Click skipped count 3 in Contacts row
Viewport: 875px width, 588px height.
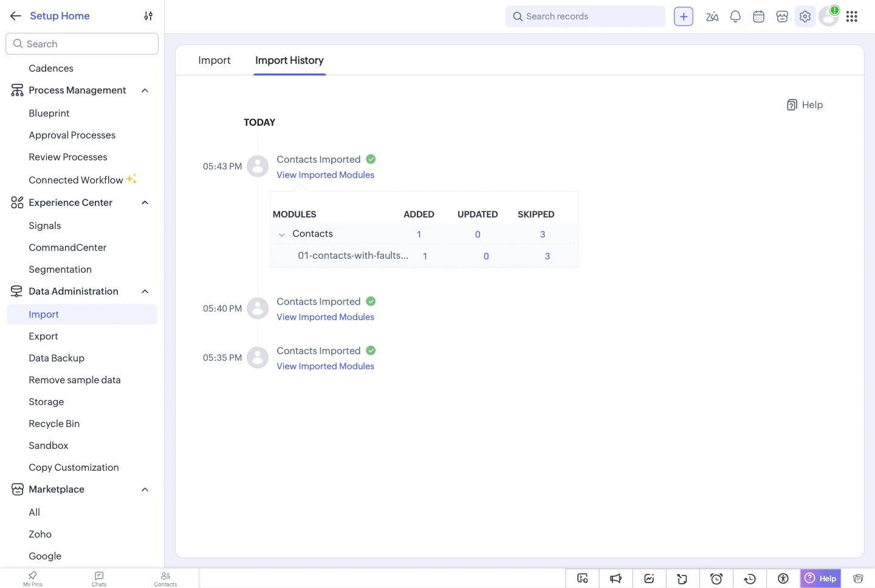tap(543, 234)
